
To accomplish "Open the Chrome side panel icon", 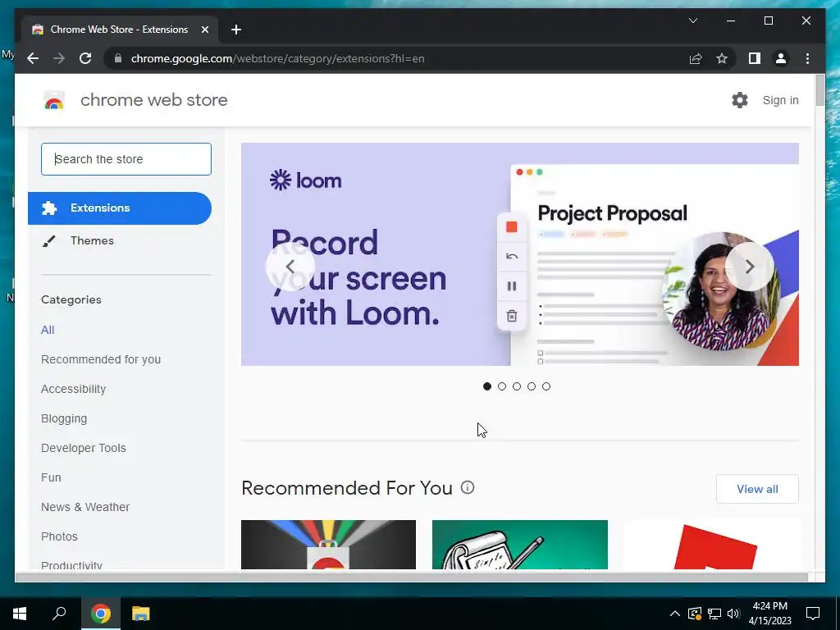I will pos(755,58).
